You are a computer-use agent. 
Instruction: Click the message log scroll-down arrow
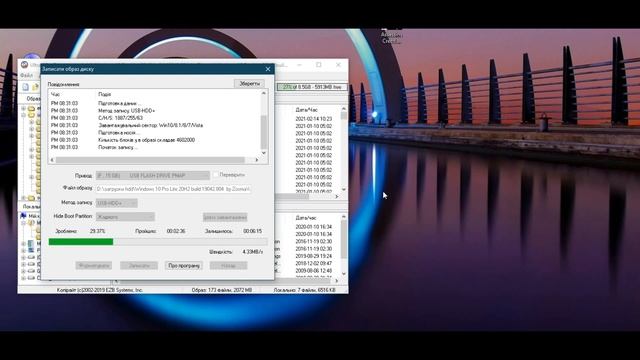point(264,153)
